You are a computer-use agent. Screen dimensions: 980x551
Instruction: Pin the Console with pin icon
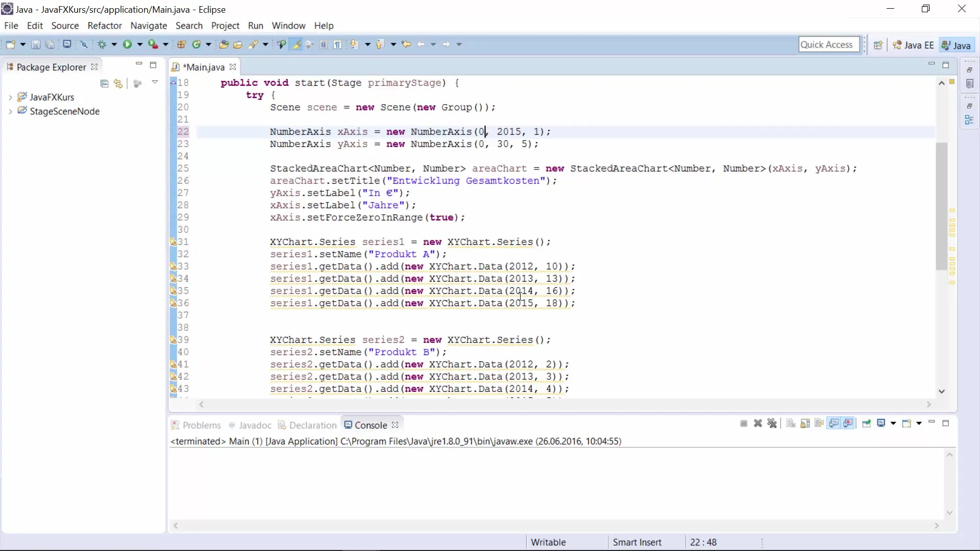867,423
